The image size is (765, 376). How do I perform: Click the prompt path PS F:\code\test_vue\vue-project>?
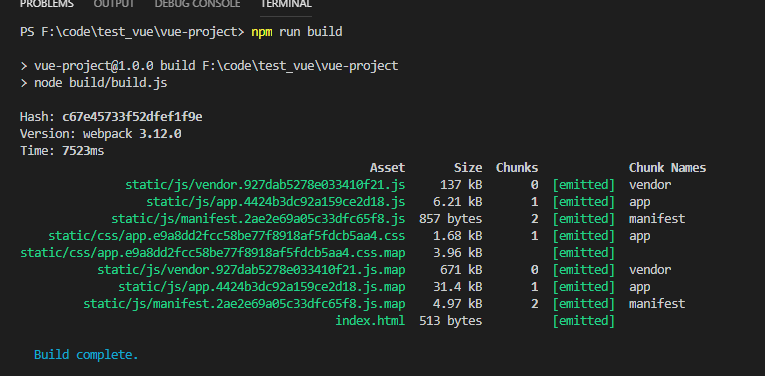[132, 32]
